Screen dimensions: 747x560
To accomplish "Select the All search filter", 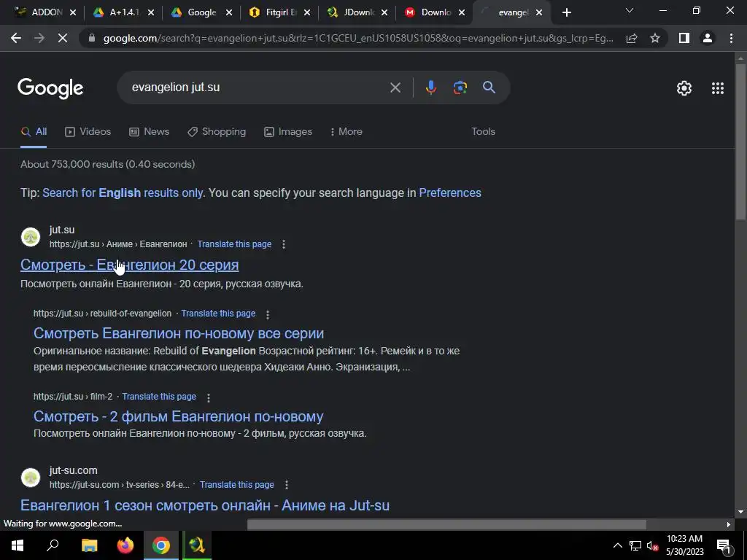I will [34, 132].
